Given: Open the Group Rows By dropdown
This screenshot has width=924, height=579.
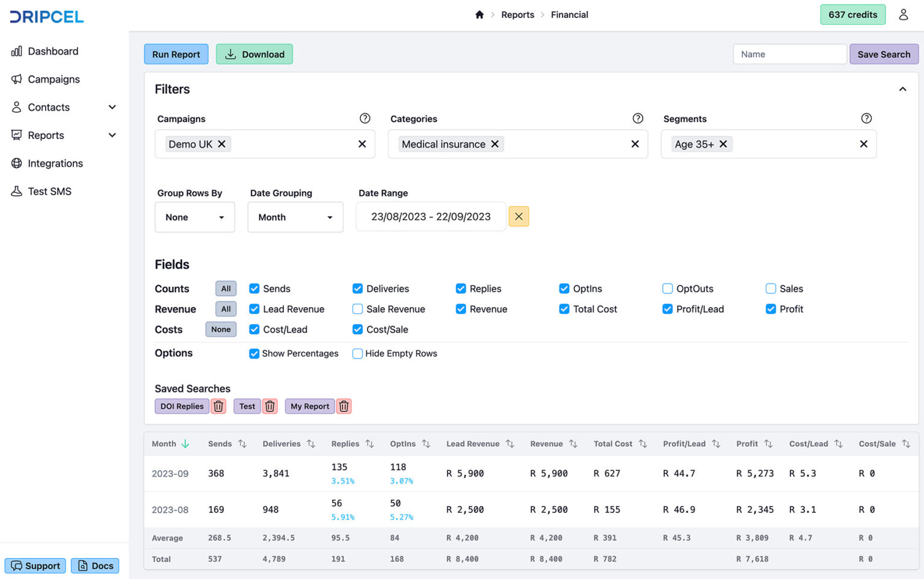Looking at the screenshot, I should pyautogui.click(x=194, y=217).
